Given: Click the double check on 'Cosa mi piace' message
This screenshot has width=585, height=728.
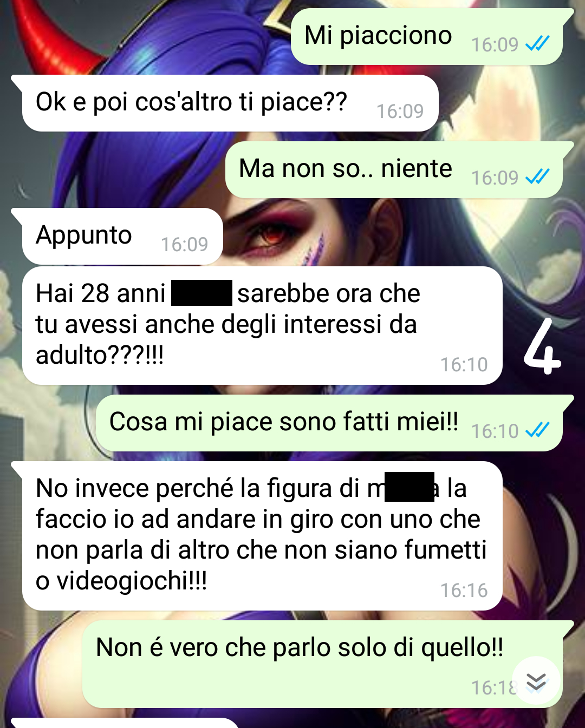Looking at the screenshot, I should point(537,430).
